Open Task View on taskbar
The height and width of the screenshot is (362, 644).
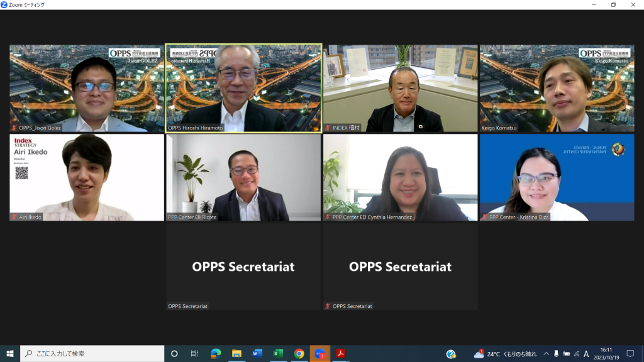pos(194,353)
